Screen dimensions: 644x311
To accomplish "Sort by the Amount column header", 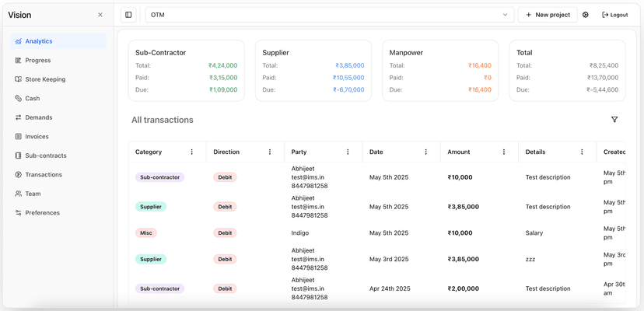I will 458,152.
